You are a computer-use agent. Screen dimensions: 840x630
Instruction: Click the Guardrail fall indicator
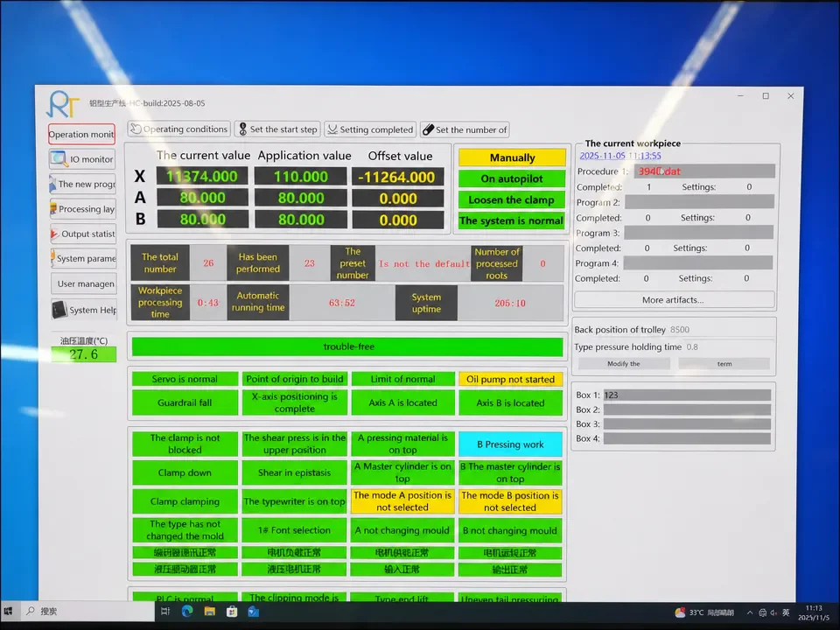pyautogui.click(x=185, y=402)
